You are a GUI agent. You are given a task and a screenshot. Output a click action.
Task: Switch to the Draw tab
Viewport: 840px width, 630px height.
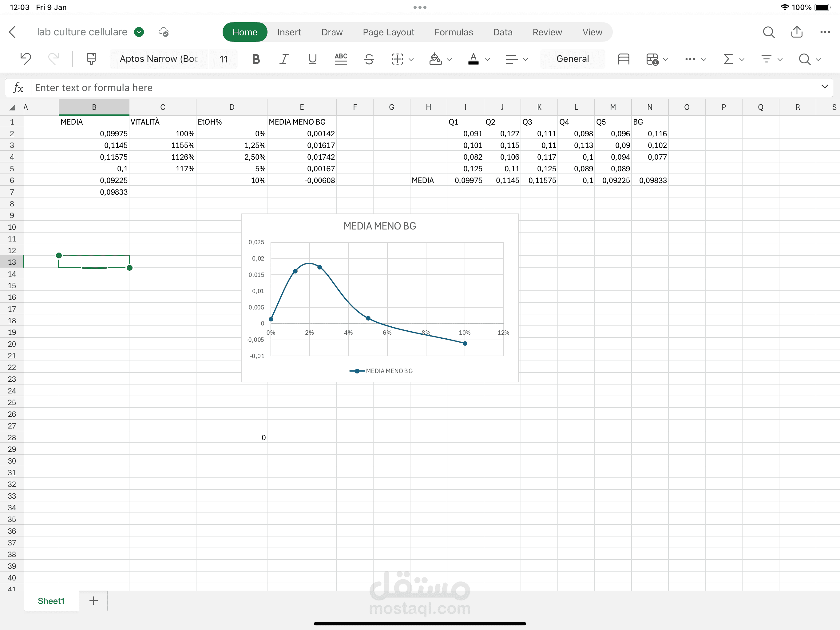click(332, 32)
